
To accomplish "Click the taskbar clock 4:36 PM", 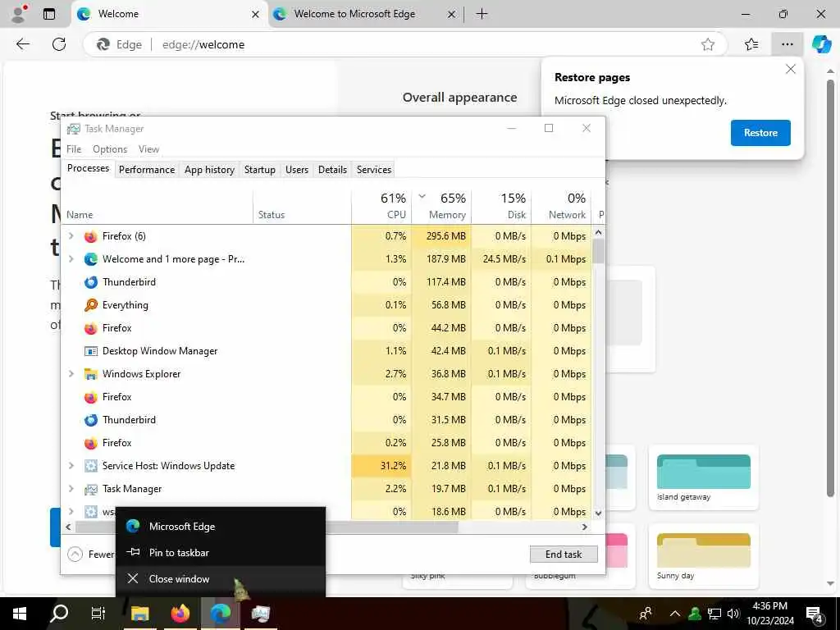I will (x=769, y=614).
